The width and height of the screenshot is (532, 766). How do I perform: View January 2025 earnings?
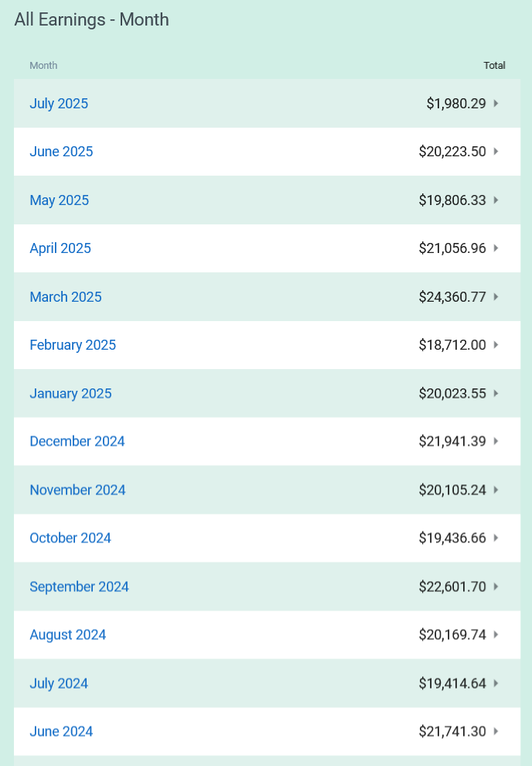[70, 394]
